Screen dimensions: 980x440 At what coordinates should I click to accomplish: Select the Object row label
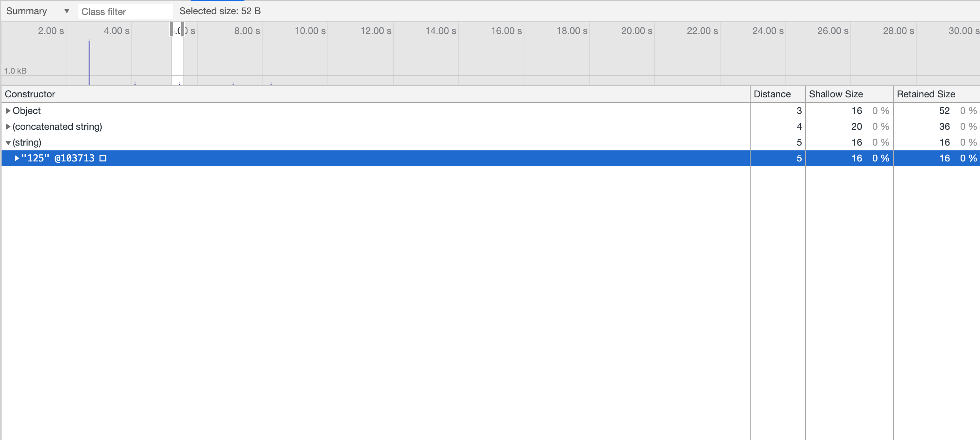coord(26,111)
